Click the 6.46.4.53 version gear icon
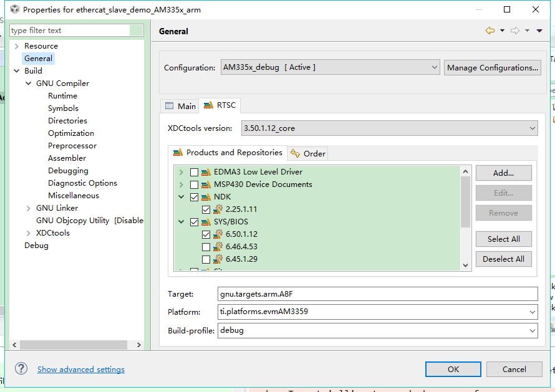The image size is (555, 392). click(x=218, y=247)
